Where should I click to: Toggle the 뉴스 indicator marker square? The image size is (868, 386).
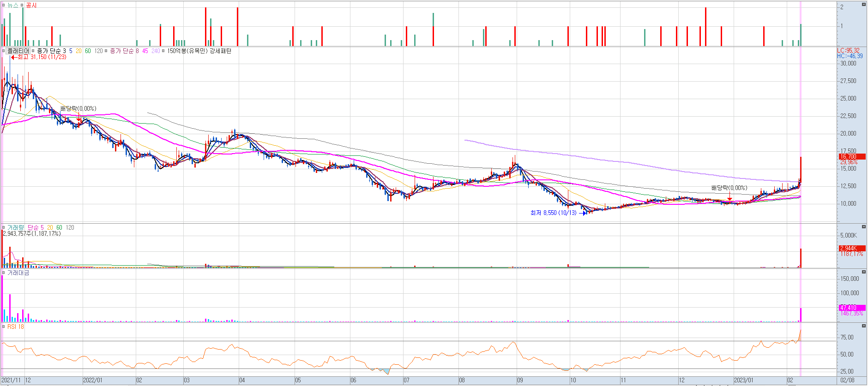click(4, 5)
